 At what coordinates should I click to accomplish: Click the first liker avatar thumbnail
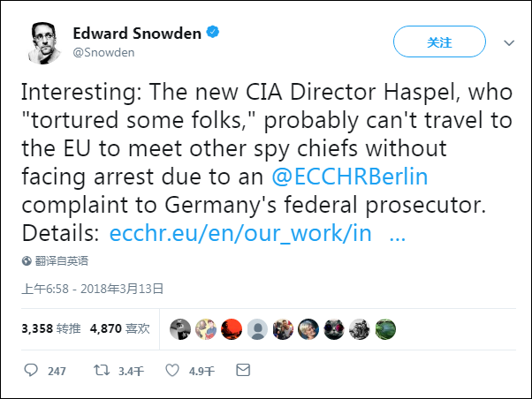click(x=179, y=328)
